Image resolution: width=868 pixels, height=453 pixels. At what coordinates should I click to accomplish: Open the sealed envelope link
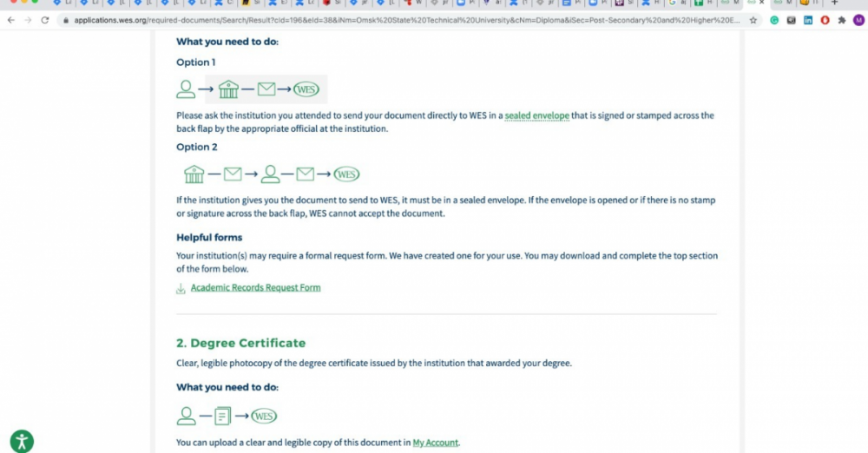coord(536,115)
